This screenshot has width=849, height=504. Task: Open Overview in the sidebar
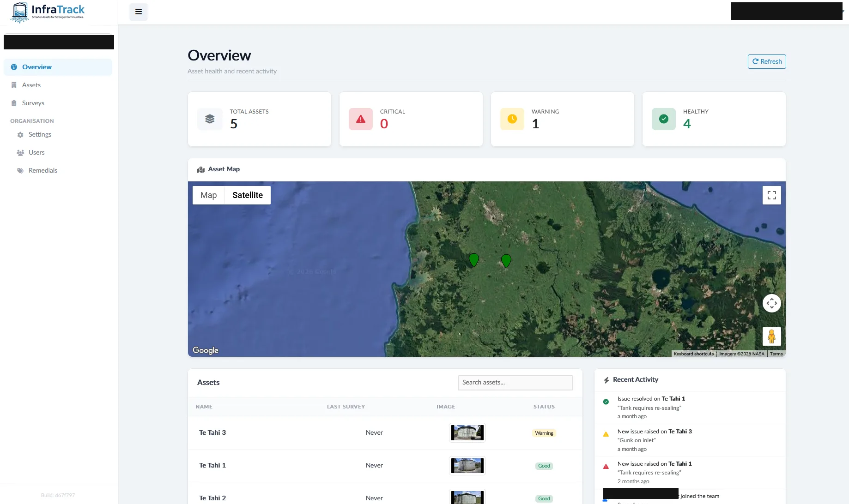pos(58,67)
